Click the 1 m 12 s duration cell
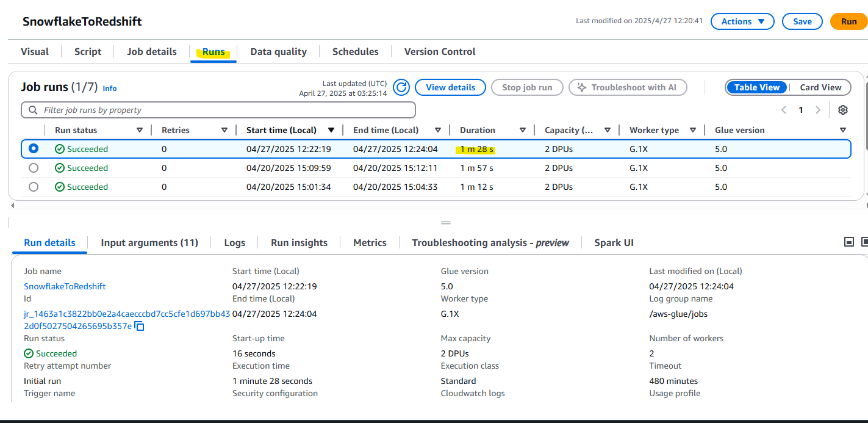The image size is (868, 423). tap(477, 187)
